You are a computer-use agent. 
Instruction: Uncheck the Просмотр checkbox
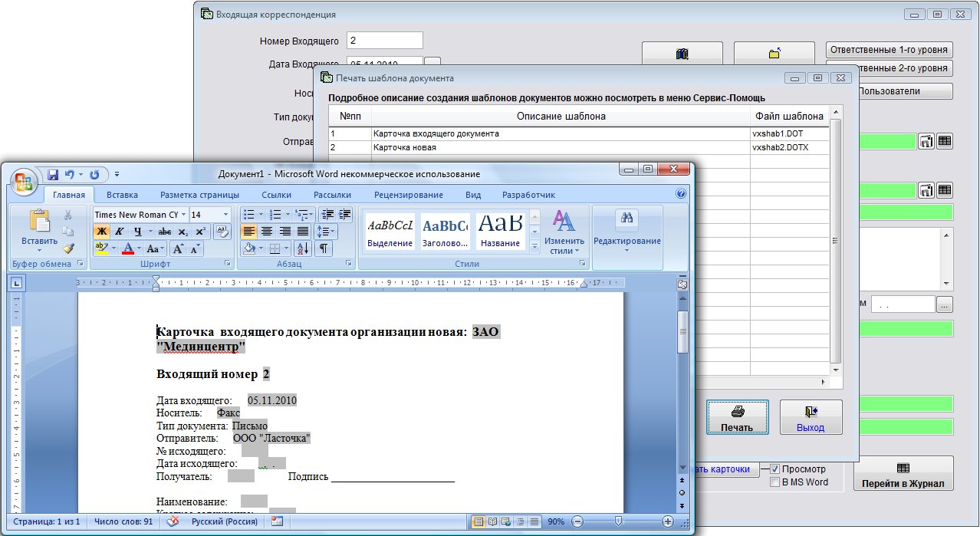coord(775,469)
